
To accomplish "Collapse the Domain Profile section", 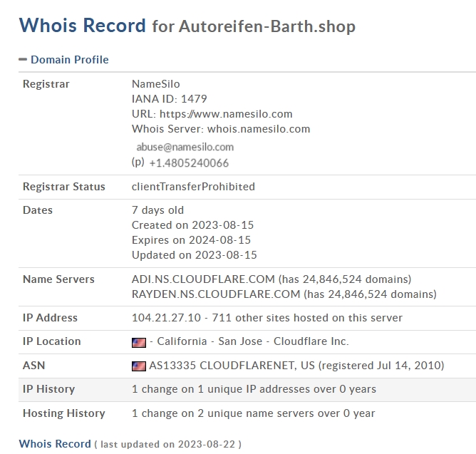I will pyautogui.click(x=23, y=60).
